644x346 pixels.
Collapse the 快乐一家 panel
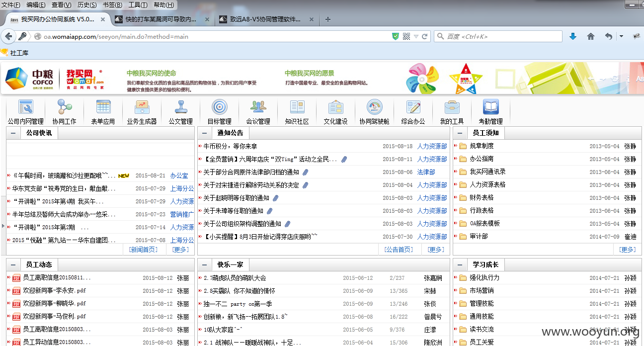204,265
